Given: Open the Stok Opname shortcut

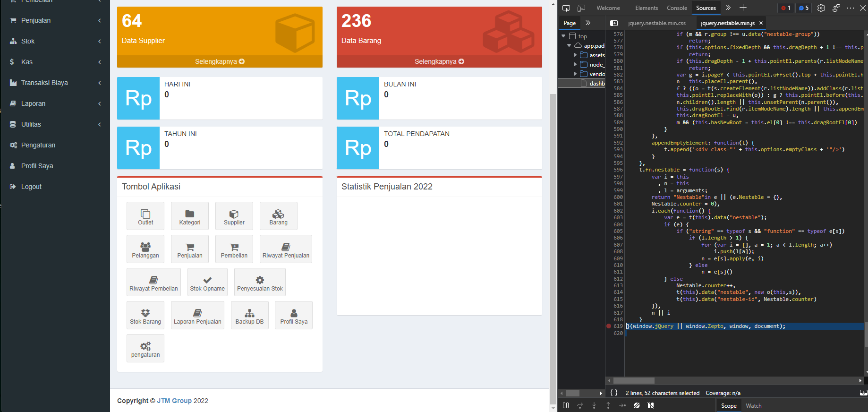Looking at the screenshot, I should (x=207, y=282).
